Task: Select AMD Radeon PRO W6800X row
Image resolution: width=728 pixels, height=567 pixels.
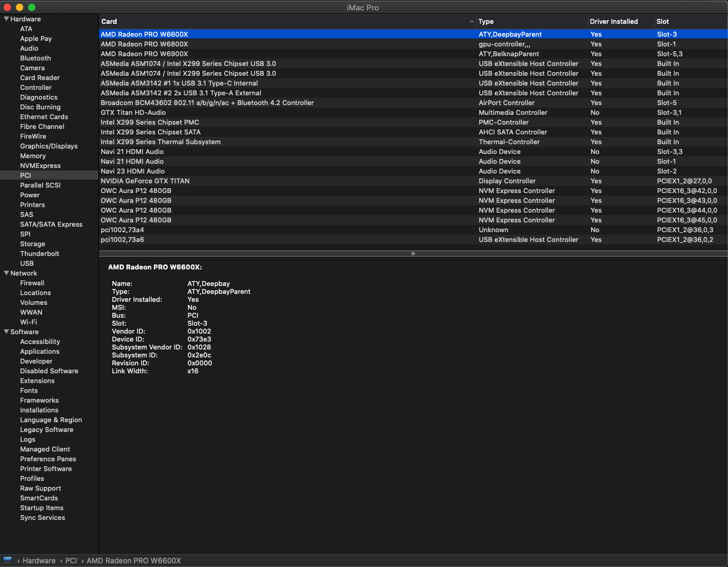Action: (x=413, y=43)
